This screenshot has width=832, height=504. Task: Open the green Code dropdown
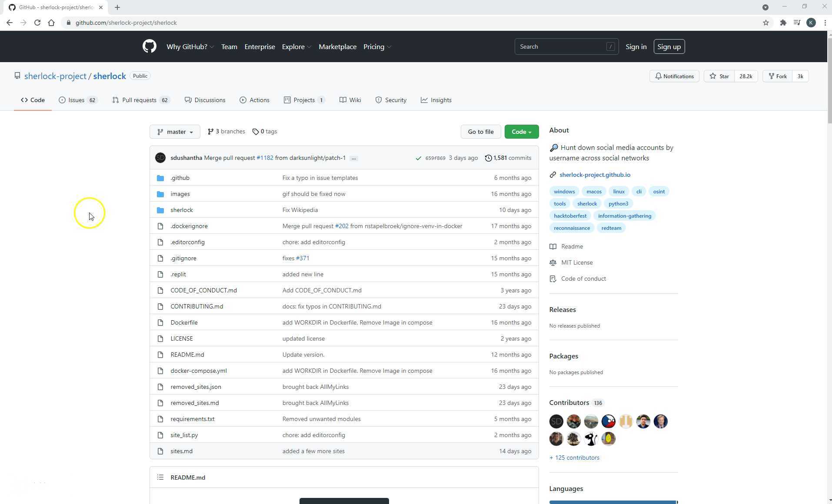point(521,132)
